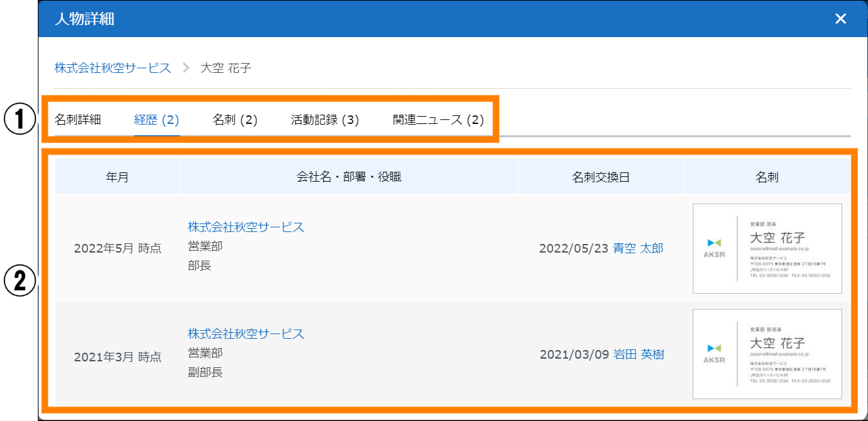The image size is (868, 421).
Task: Open the 副部長 business card thumbnail
Action: click(767, 354)
